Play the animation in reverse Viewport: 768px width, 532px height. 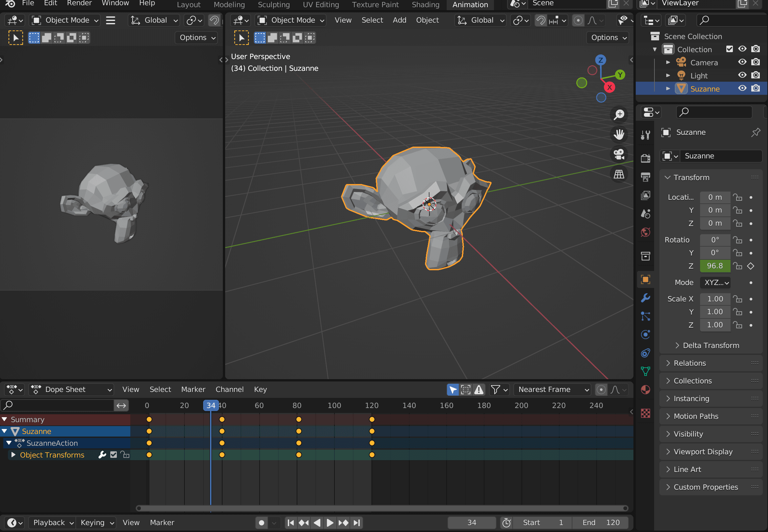tap(317, 523)
